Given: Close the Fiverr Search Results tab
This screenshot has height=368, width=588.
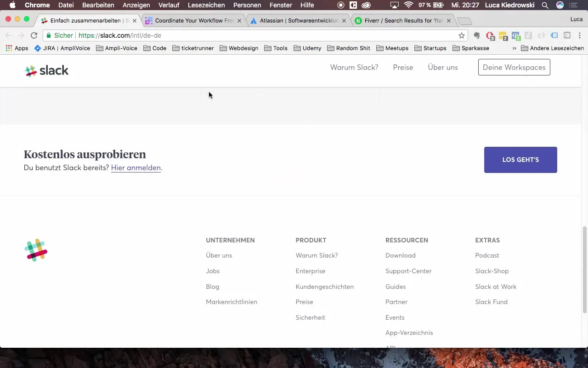Looking at the screenshot, I should [x=449, y=21].
